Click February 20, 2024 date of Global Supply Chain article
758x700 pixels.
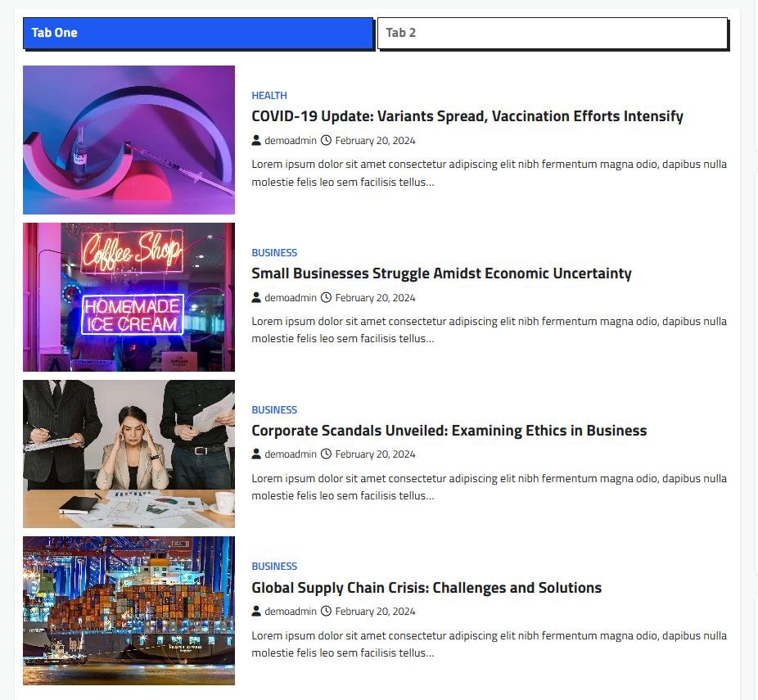375,612
